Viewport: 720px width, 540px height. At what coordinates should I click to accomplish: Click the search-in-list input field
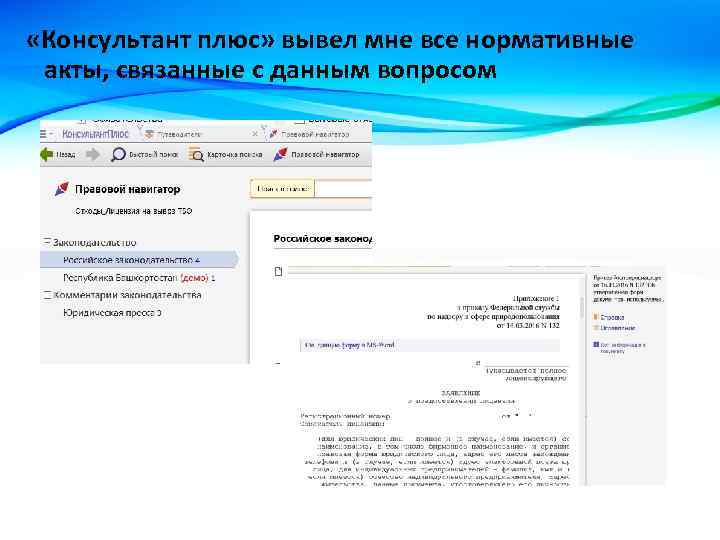point(343,189)
